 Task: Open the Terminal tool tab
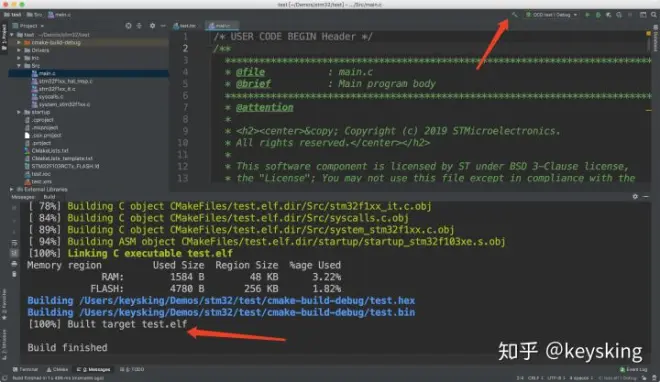point(25,369)
